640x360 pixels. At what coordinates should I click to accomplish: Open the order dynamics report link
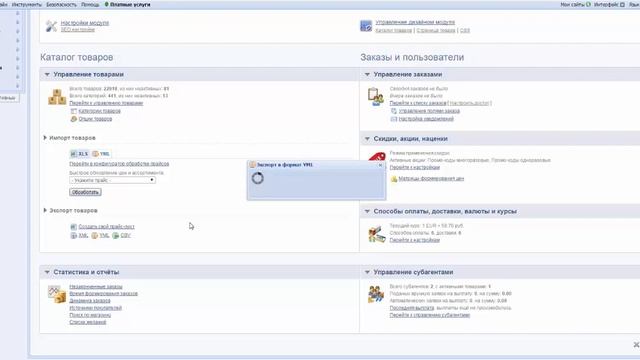90,301
